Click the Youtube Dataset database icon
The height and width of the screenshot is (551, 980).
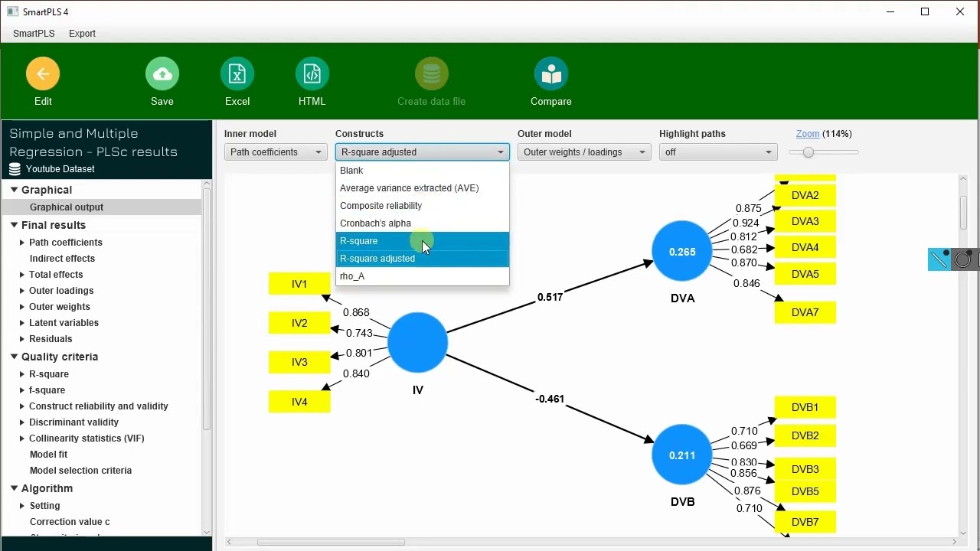15,169
